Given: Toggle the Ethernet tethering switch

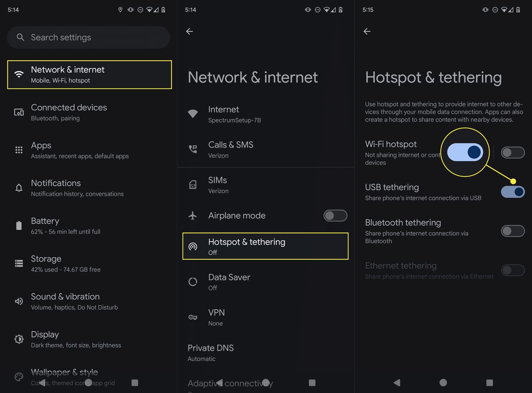Looking at the screenshot, I should pos(513,270).
